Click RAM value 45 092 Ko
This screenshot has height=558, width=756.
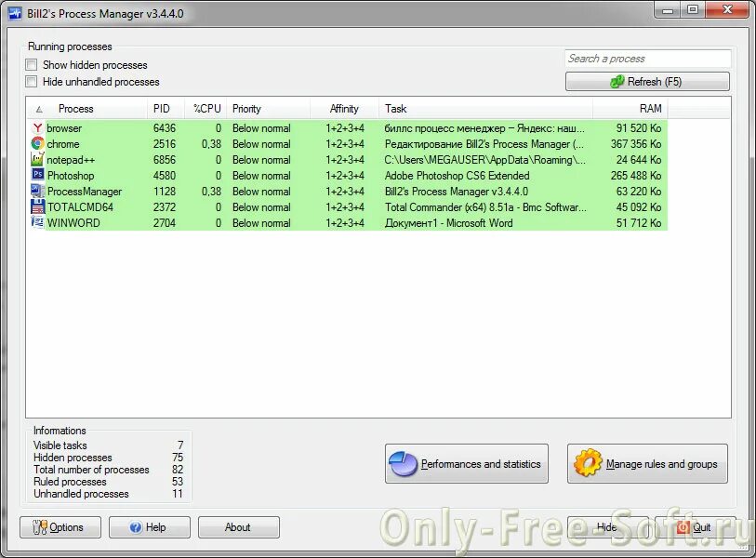pyautogui.click(x=639, y=207)
